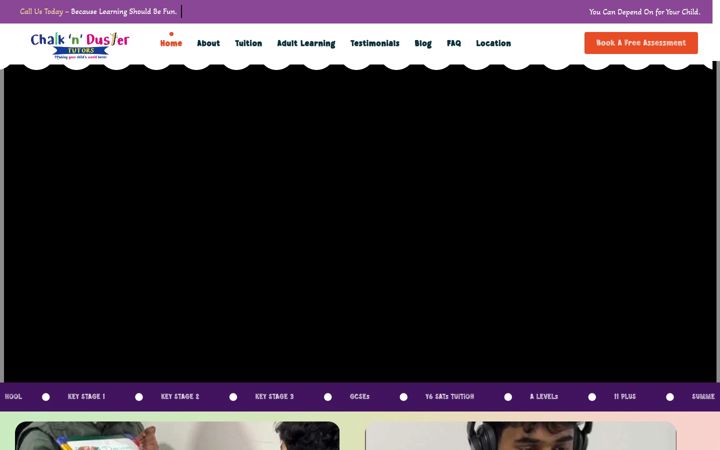
Task: Click the black hero video area
Action: click(360, 223)
